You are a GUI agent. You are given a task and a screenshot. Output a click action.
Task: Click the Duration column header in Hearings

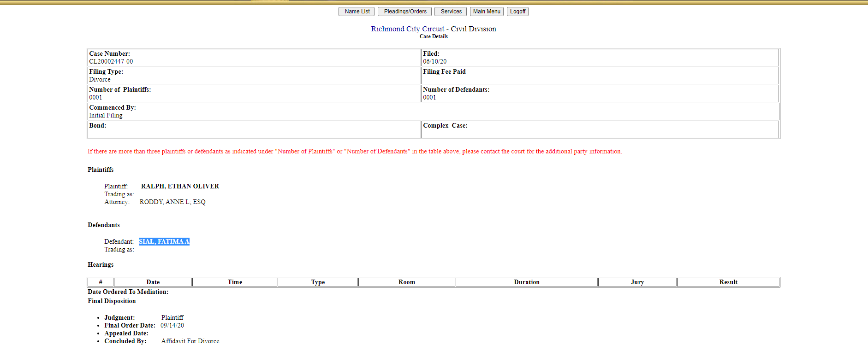pyautogui.click(x=527, y=282)
